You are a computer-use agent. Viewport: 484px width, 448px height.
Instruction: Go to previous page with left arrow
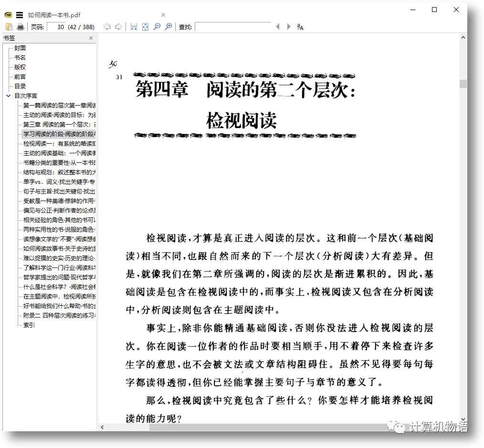tap(107, 27)
